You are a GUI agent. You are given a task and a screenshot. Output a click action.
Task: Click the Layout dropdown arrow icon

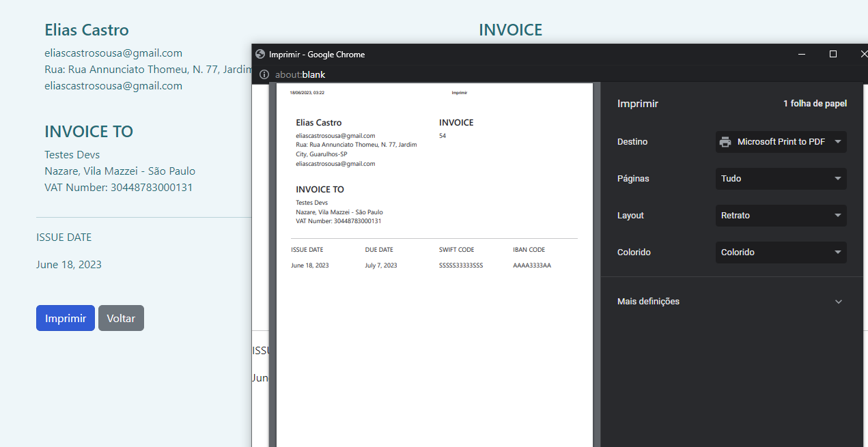click(x=838, y=215)
